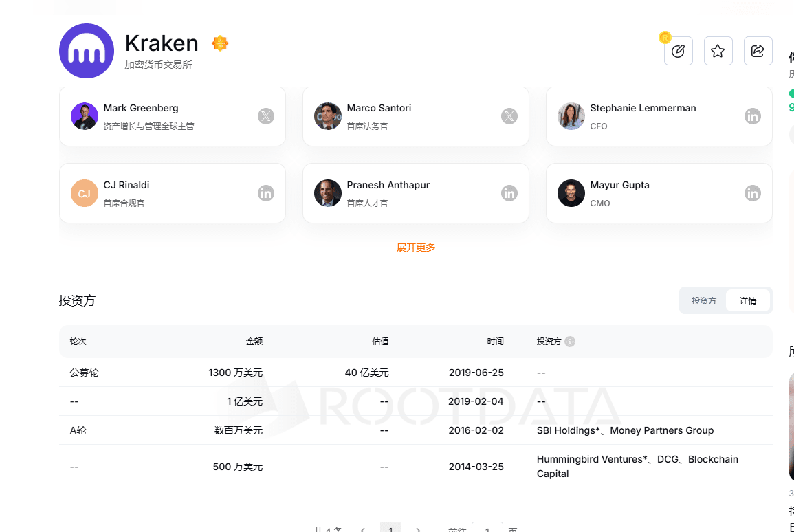The height and width of the screenshot is (532, 794).
Task: Open Mayur Gupta's LinkedIn icon
Action: pos(753,193)
